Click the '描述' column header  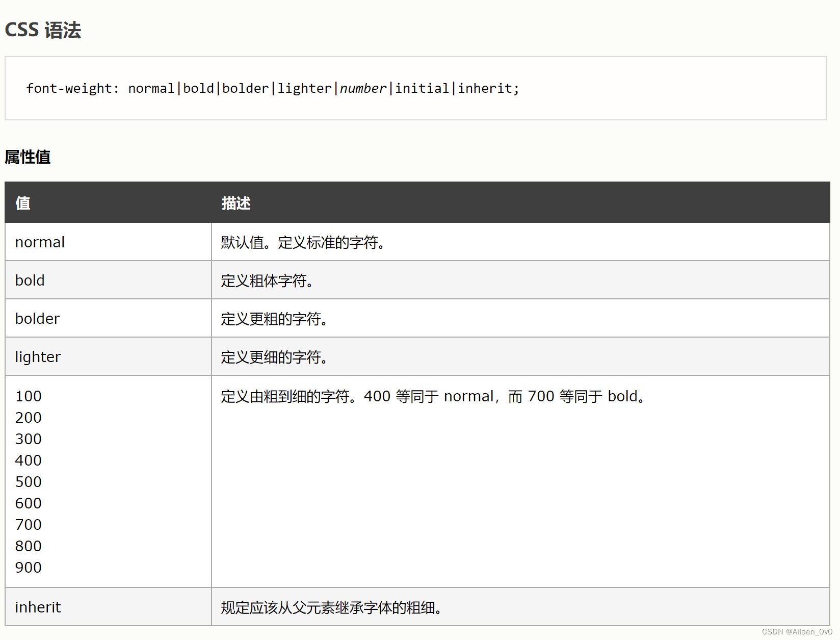coord(236,203)
